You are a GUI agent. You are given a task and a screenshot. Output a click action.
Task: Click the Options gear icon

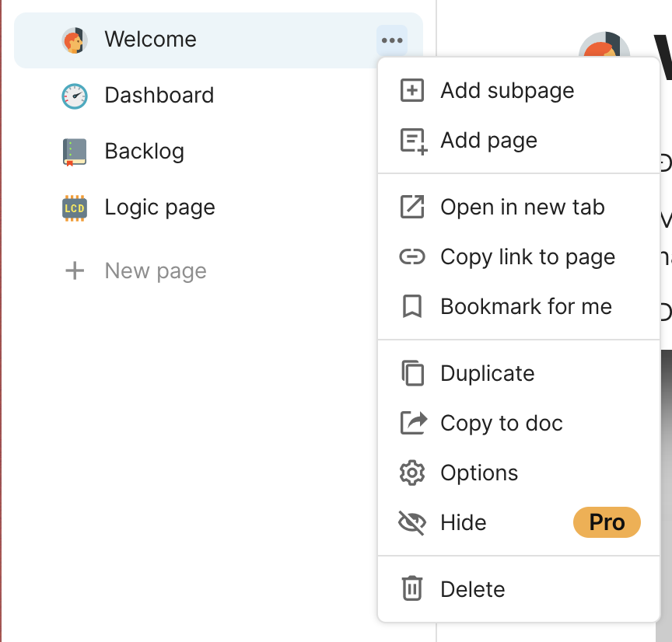pos(412,473)
